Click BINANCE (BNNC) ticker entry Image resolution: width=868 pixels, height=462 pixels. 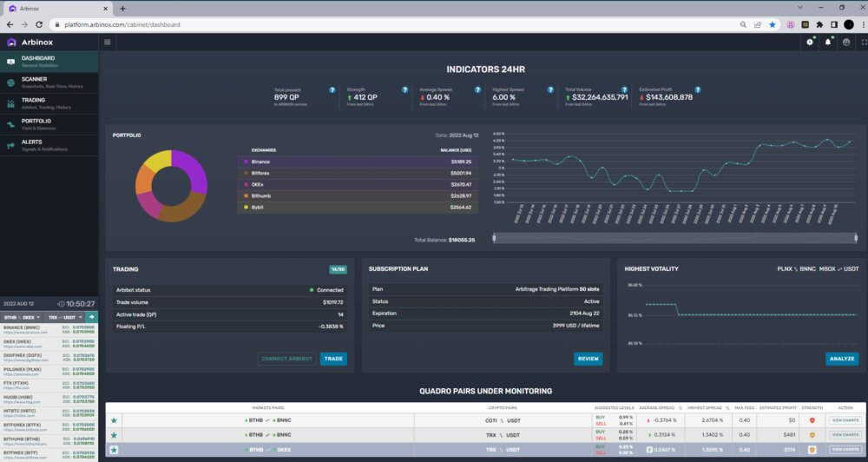[49, 330]
